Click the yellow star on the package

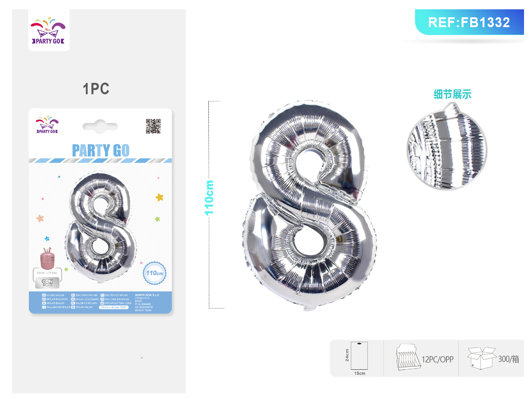(x=160, y=197)
